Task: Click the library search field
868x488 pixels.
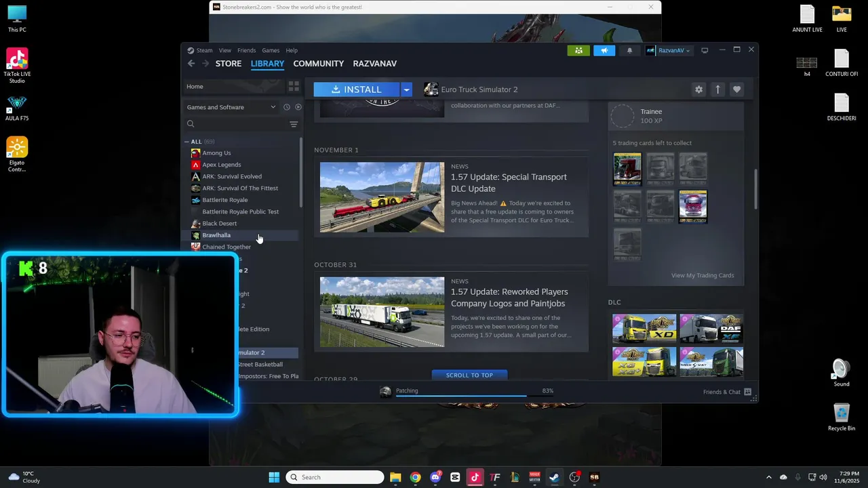Action: pyautogui.click(x=236, y=124)
